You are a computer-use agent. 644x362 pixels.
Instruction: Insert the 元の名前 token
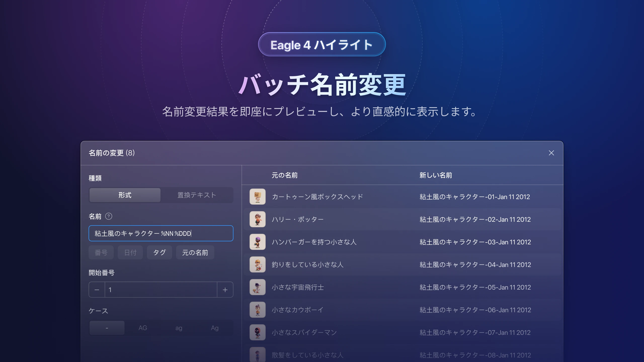195,252
